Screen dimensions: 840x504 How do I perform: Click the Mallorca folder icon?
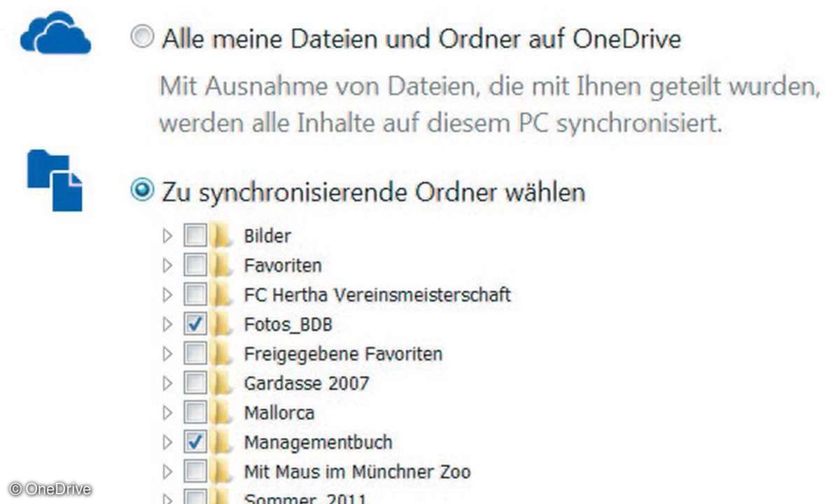222,412
